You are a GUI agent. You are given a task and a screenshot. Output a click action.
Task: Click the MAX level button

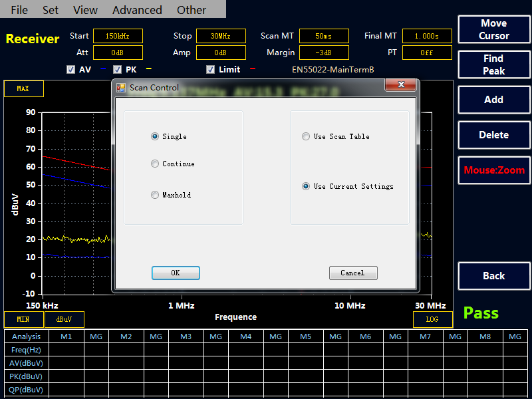23,88
